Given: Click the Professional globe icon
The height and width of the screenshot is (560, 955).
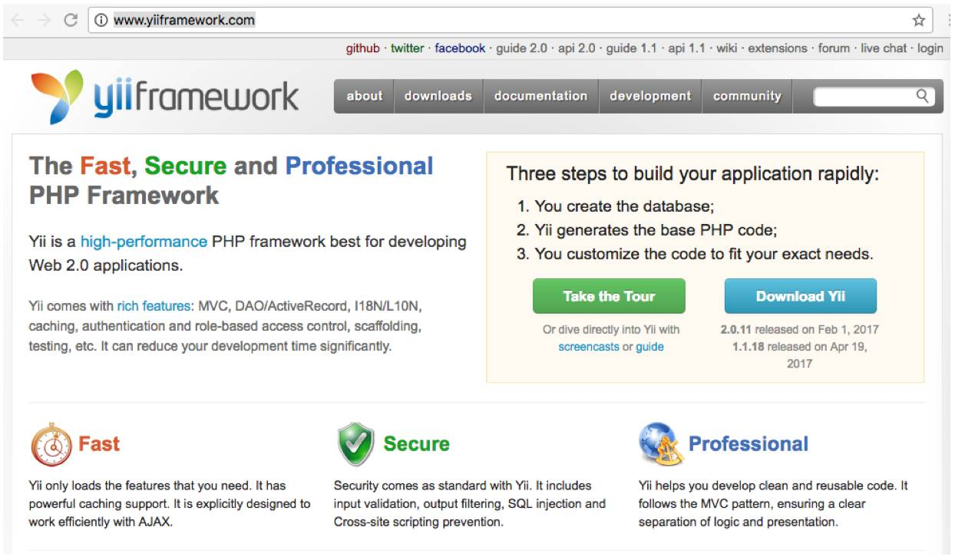Looking at the screenshot, I should (660, 444).
